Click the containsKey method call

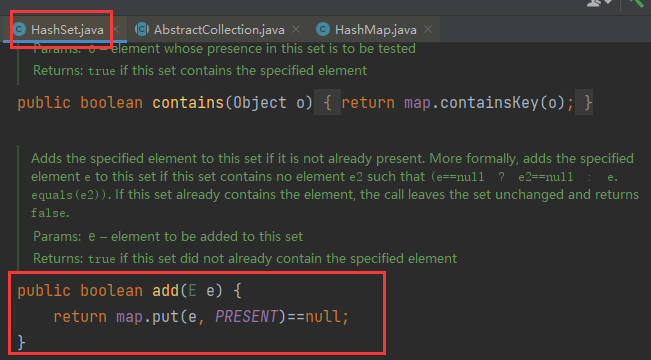tap(489, 103)
